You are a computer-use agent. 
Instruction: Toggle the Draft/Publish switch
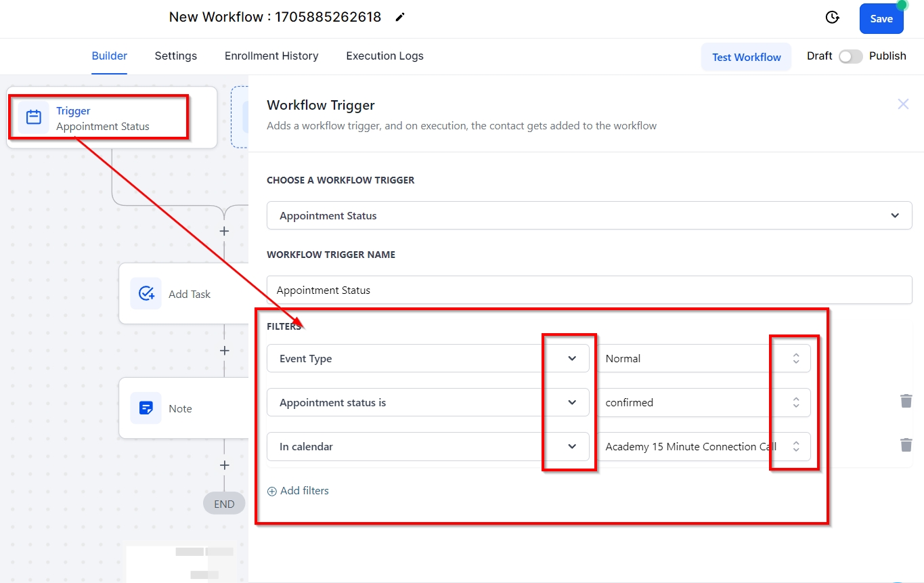(x=851, y=57)
